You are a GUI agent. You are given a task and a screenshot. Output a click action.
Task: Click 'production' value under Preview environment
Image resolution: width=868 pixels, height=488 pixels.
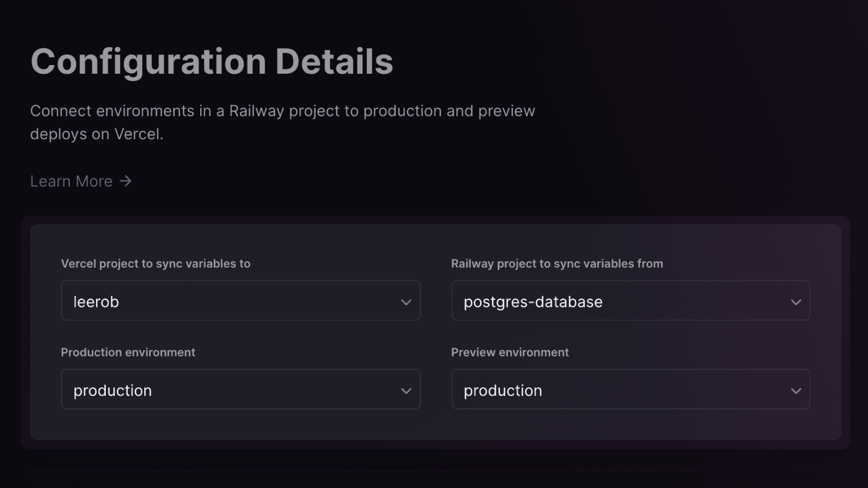pos(502,390)
